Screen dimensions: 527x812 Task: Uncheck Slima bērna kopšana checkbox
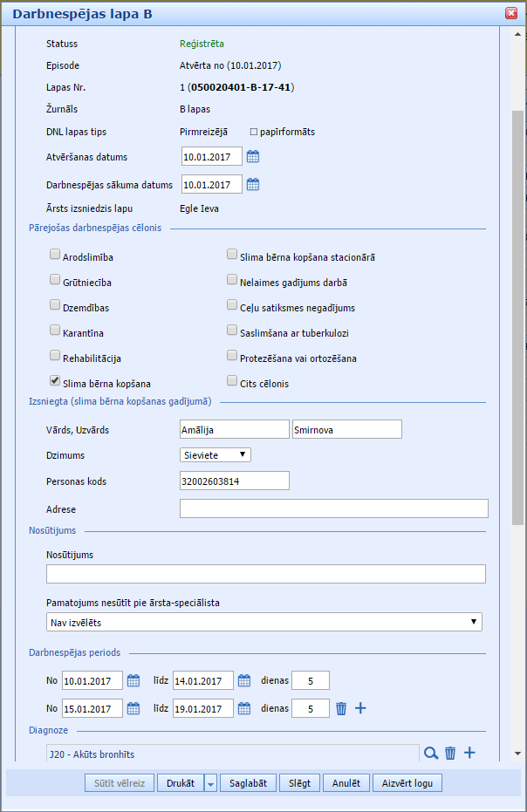[55, 381]
